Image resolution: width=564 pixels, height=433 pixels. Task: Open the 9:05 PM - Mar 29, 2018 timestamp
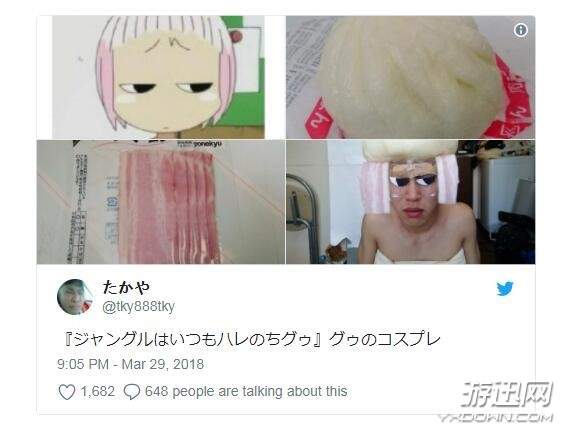[131, 364]
